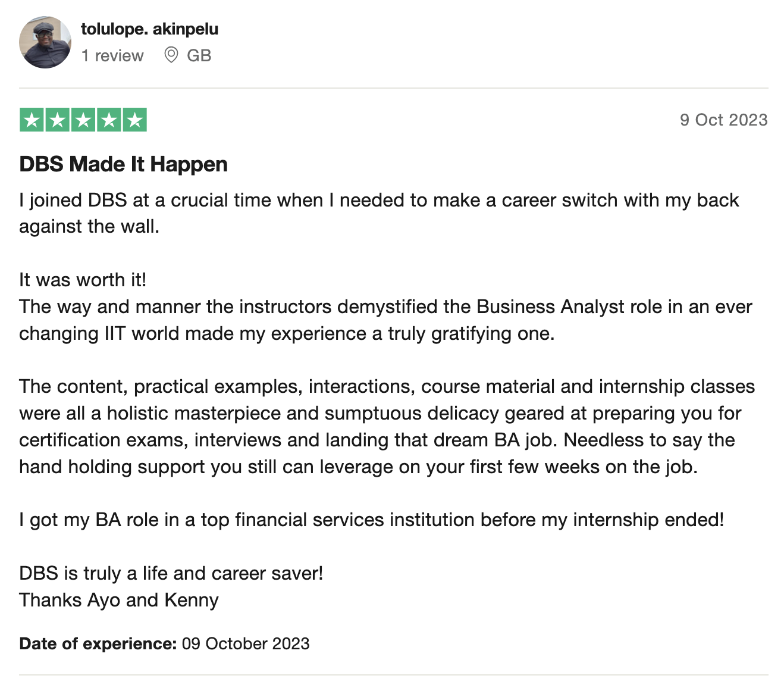784x688 pixels.
Task: Click the paragraph mentioning Business Analyst role
Action: 385,320
